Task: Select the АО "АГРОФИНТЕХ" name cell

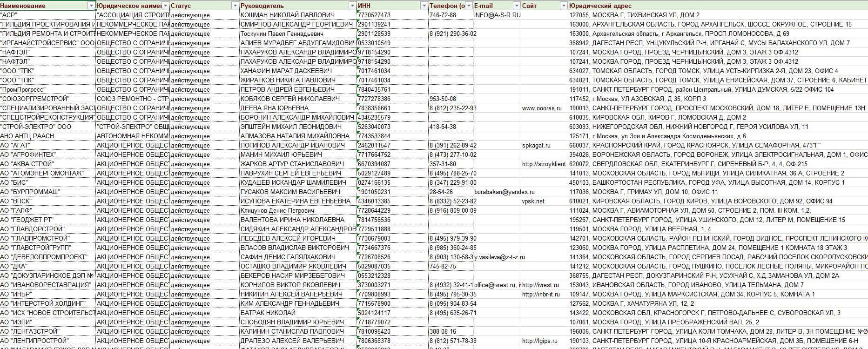Action: point(47,154)
